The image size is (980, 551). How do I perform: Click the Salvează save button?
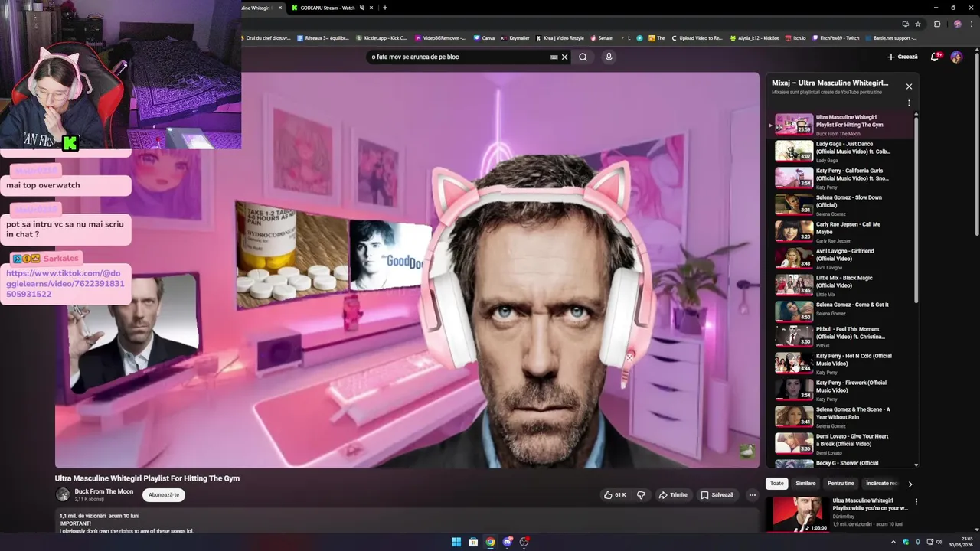[x=717, y=495]
